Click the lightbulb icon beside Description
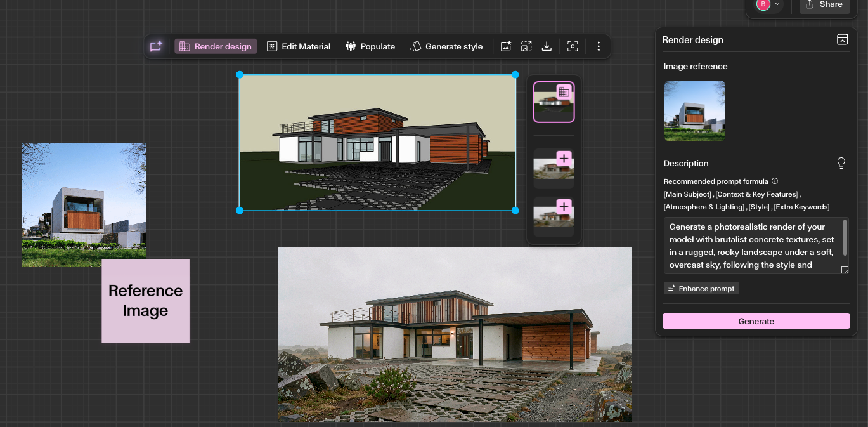Screen dimensions: 868x427 (841, 163)
